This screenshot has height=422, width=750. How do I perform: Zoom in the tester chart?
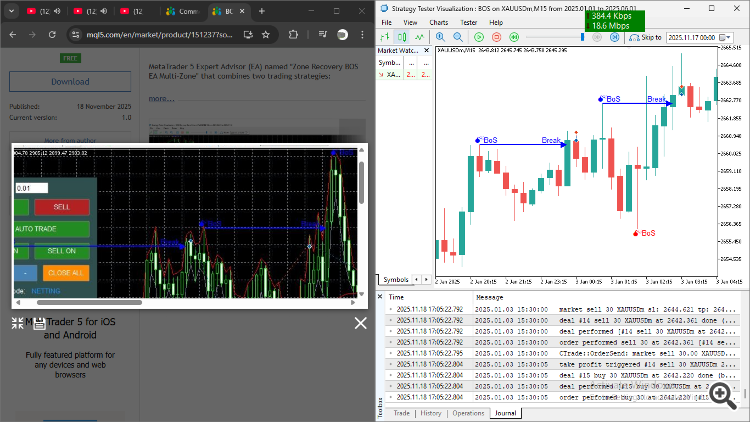[440, 37]
